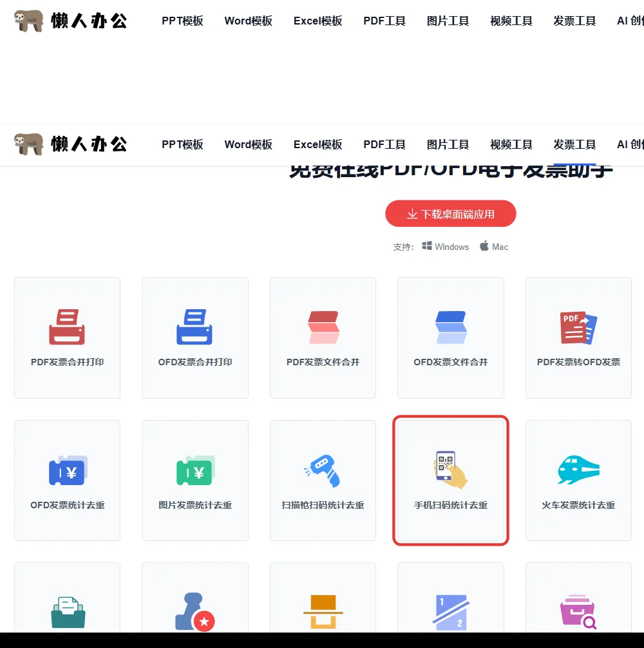Select PPT模板 in the second header bar

(182, 144)
